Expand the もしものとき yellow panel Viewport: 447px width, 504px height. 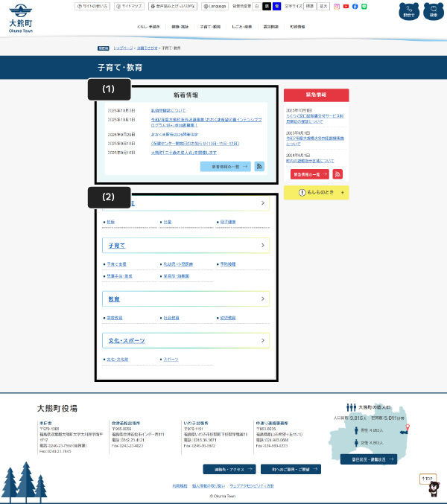tap(316, 193)
